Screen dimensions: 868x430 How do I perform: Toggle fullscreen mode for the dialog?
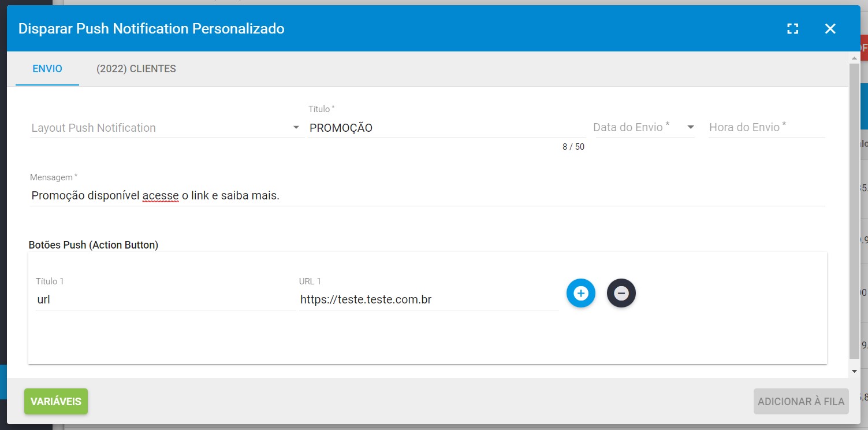pos(793,29)
